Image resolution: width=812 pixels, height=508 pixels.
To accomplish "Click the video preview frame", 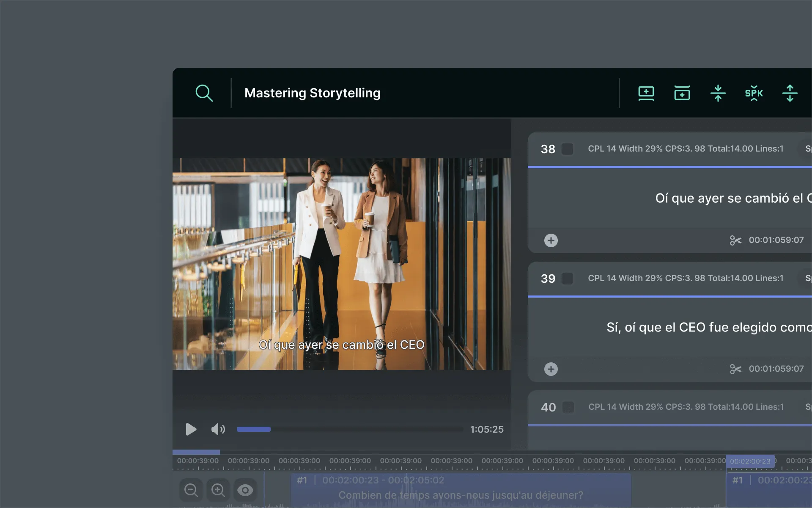I will [342, 264].
